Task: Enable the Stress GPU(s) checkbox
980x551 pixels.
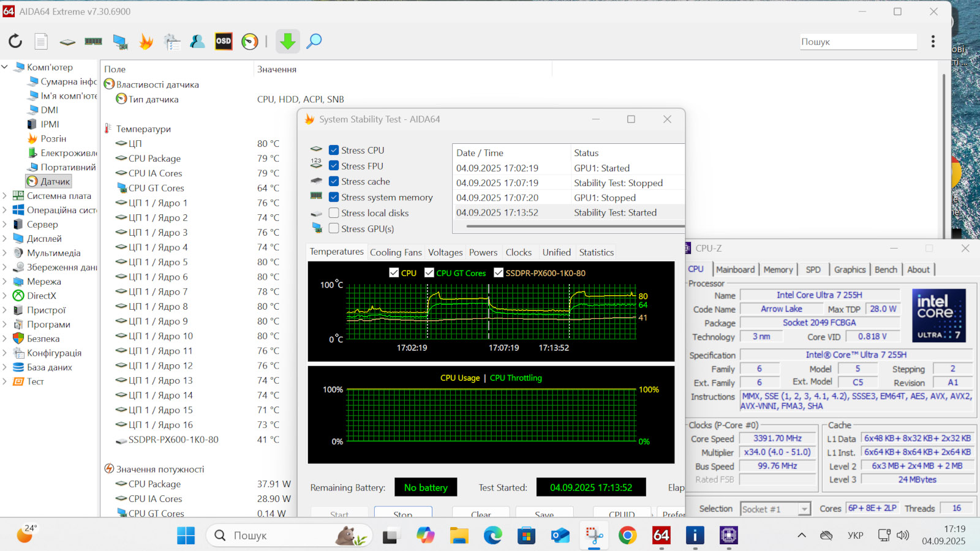Action: pyautogui.click(x=334, y=228)
